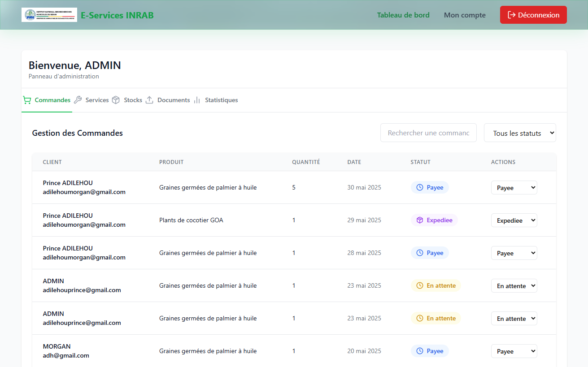
Task: Click the product name in the 30 mai 2025 row
Action: coord(208,187)
